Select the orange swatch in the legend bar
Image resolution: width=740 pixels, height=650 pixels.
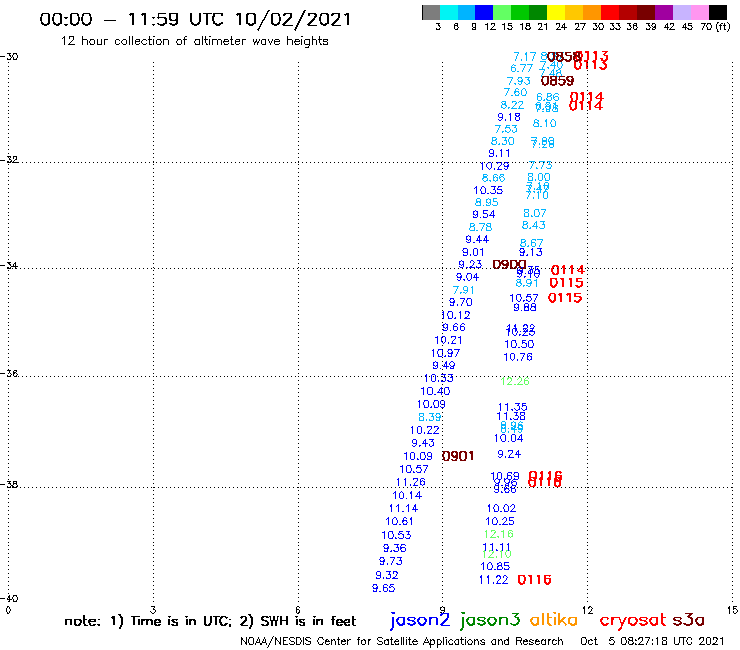click(x=592, y=12)
